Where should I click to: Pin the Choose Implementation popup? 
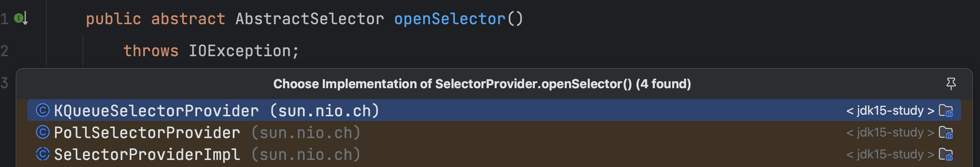951,83
